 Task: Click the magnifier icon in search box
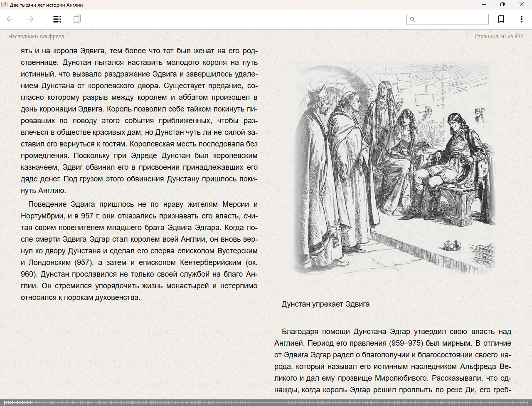click(412, 19)
